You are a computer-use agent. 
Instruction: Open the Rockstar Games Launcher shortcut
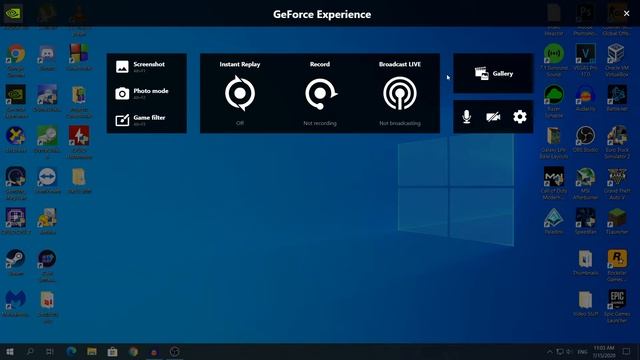click(x=617, y=265)
